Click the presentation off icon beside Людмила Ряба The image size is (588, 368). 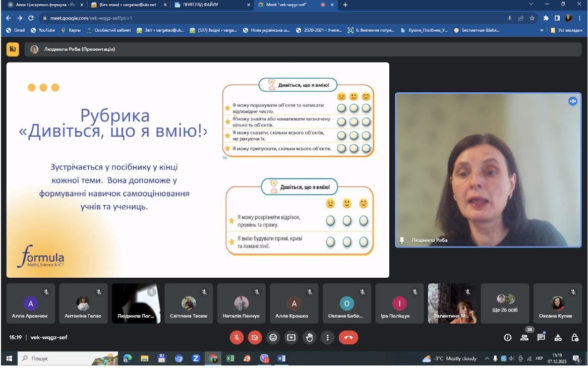point(13,49)
